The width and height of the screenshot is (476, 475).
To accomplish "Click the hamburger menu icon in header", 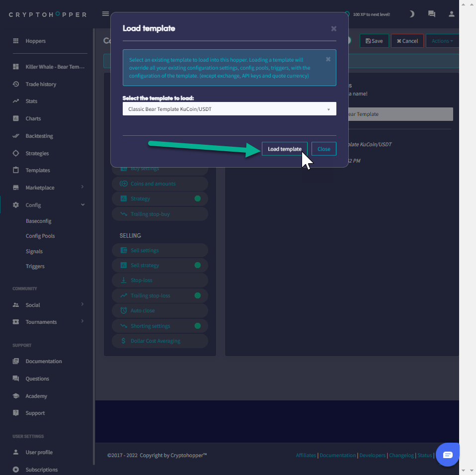I will pyautogui.click(x=105, y=14).
